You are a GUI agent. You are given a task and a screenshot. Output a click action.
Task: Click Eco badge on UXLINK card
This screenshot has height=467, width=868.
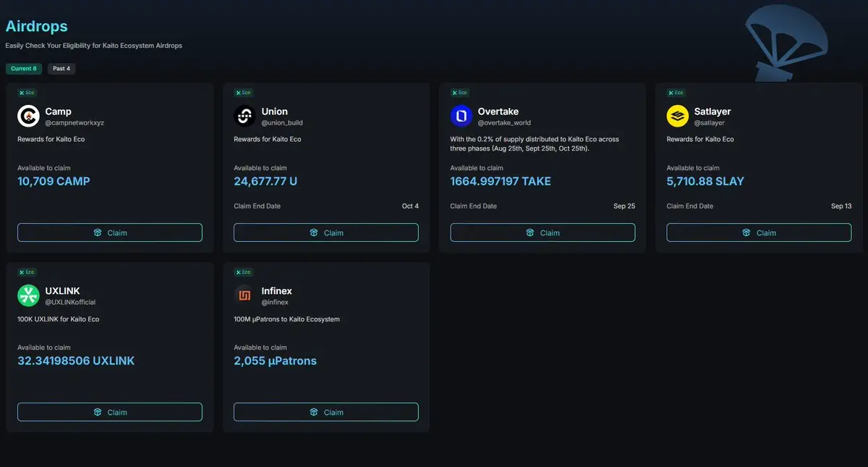[x=27, y=272]
